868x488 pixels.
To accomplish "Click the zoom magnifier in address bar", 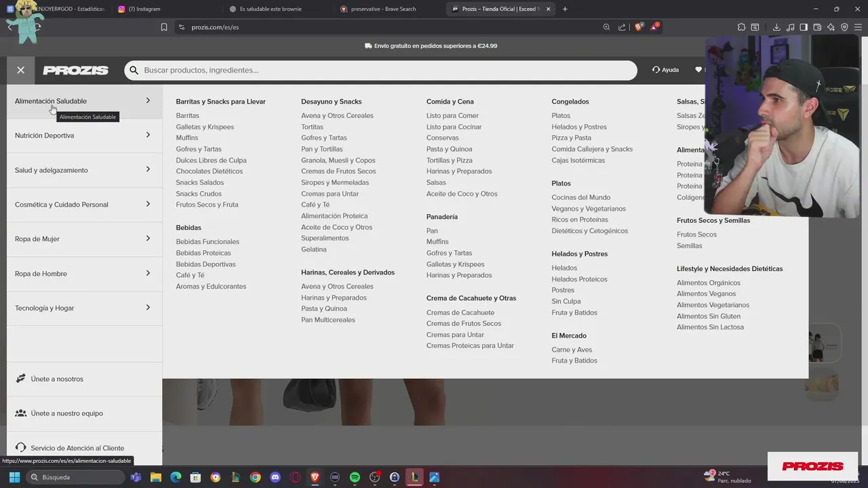I will pyautogui.click(x=606, y=27).
